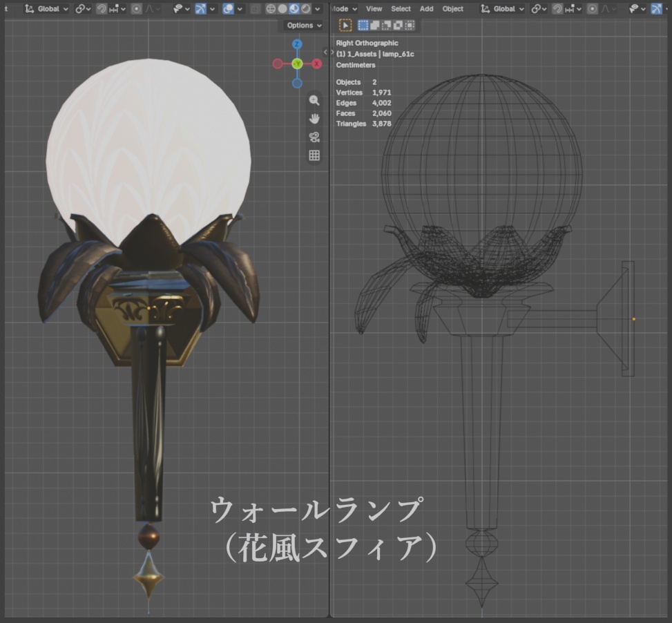Click the Zoom view magnifier icon

point(314,100)
